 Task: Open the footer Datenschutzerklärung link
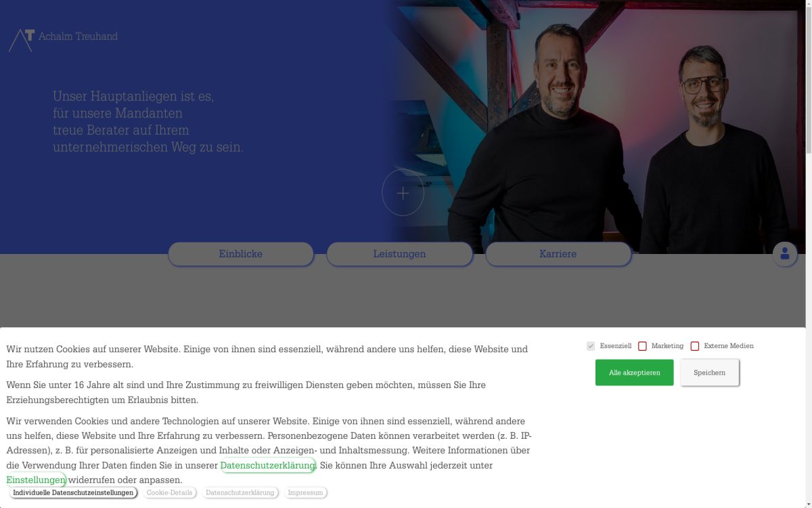(240, 492)
